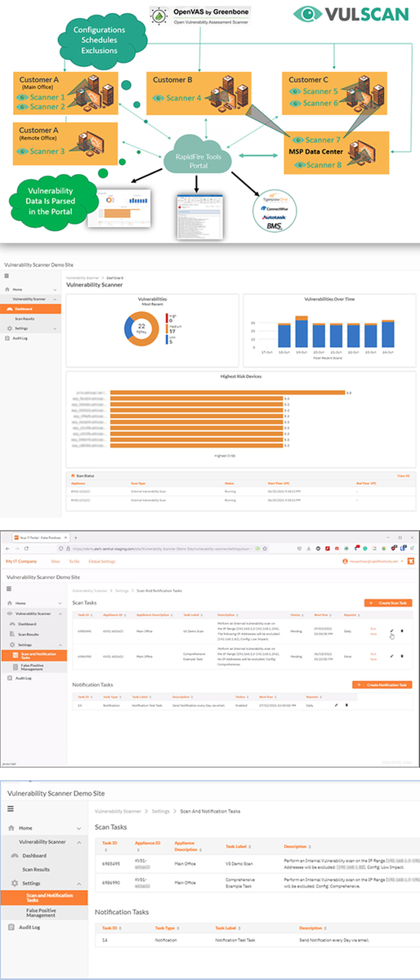
Task: Delete the notification task with trash icon
Action: click(346, 705)
